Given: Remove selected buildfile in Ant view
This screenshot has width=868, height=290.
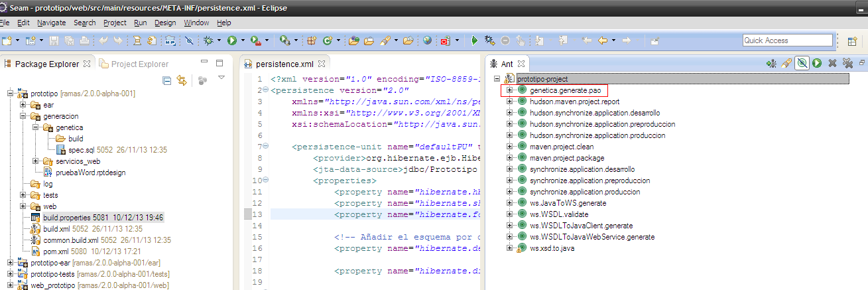Looking at the screenshot, I should point(832,64).
